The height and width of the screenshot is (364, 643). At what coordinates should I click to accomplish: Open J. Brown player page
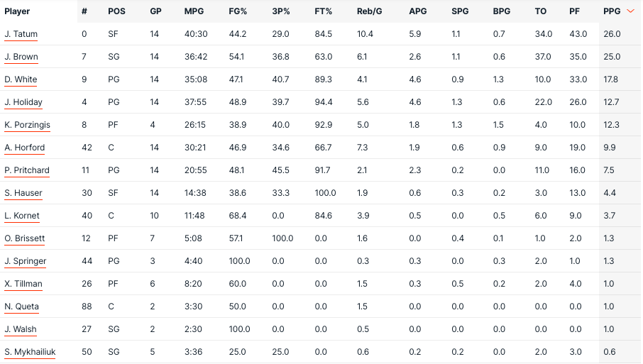21,57
